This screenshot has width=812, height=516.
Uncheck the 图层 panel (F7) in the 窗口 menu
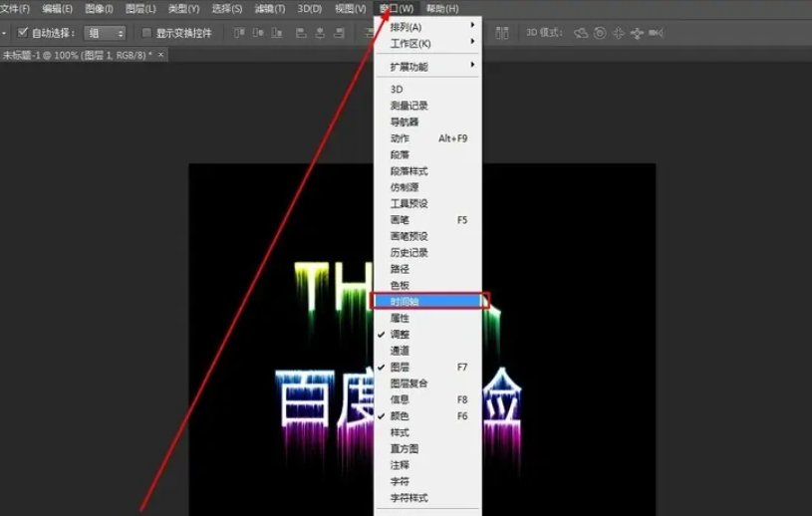[x=427, y=367]
